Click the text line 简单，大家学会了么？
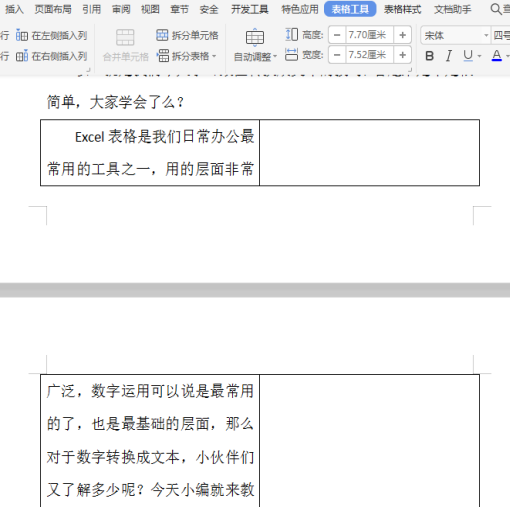This screenshot has width=510, height=508. (115, 102)
